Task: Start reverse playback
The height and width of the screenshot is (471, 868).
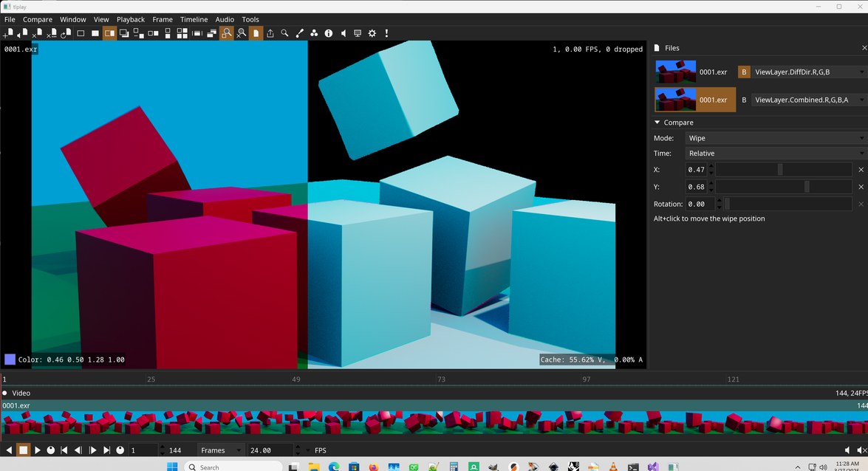Action: [9, 450]
